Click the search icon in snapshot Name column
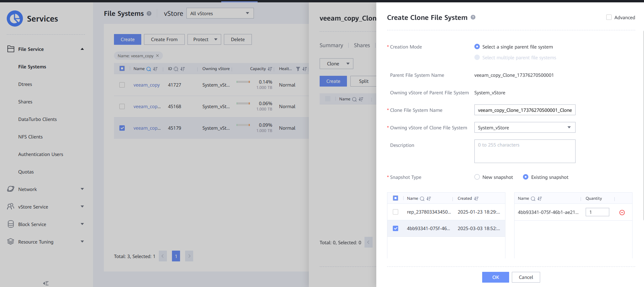Image resolution: width=644 pixels, height=287 pixels. point(422,199)
